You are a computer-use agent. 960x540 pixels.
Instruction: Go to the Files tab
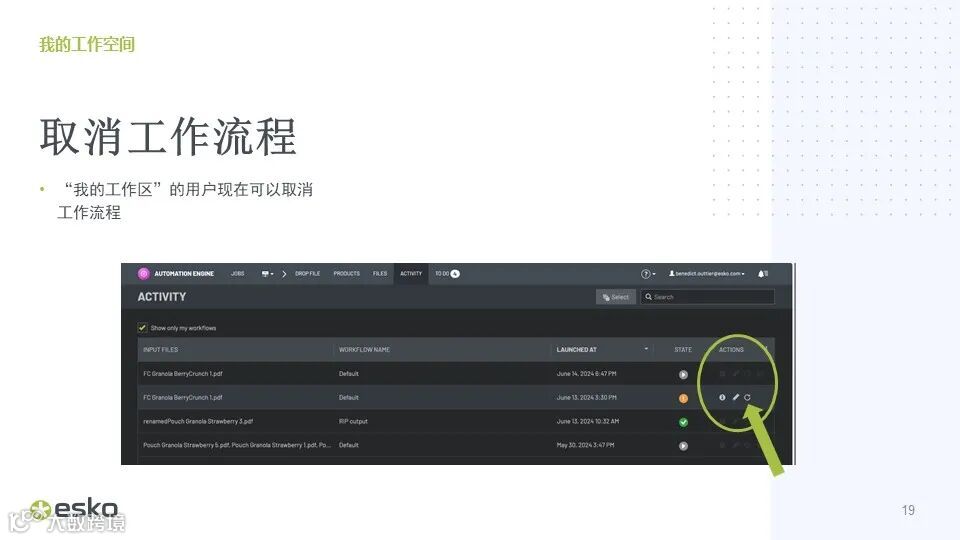380,274
